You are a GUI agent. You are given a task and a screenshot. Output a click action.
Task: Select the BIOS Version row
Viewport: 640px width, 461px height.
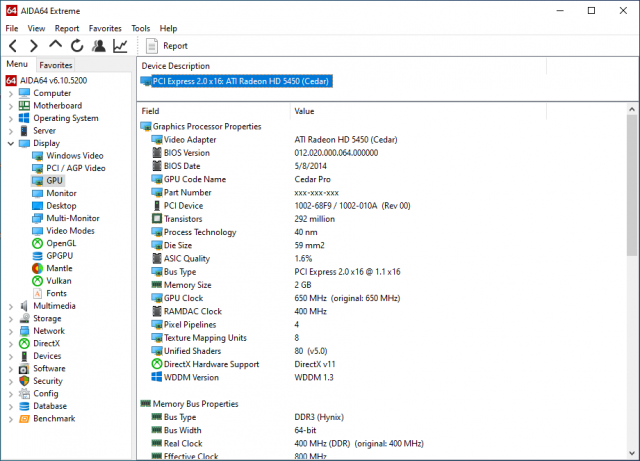click(x=265, y=153)
